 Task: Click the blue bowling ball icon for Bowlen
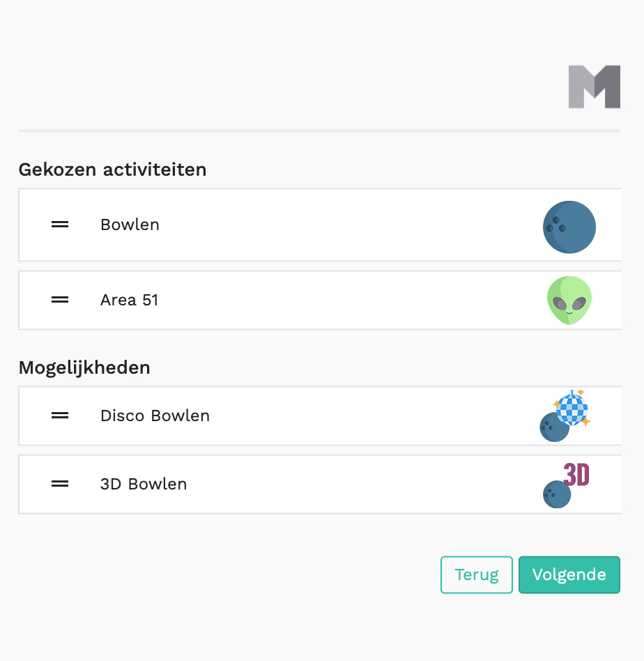click(x=569, y=227)
